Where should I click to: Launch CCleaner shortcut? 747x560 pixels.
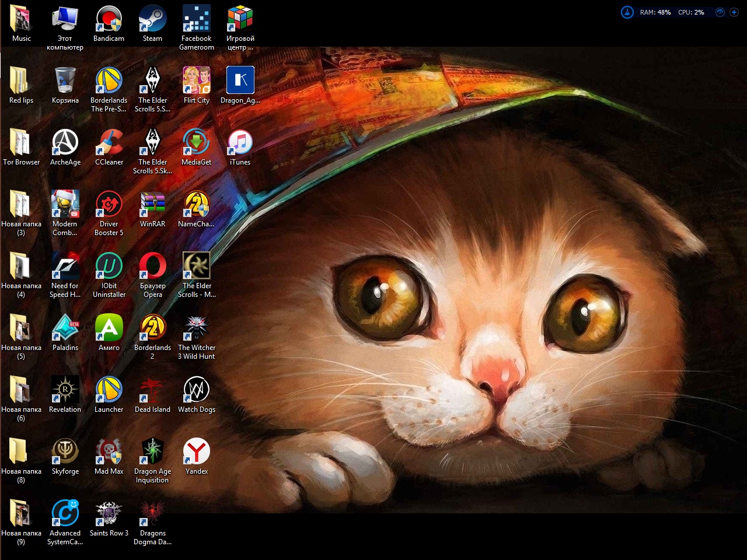coord(109,148)
